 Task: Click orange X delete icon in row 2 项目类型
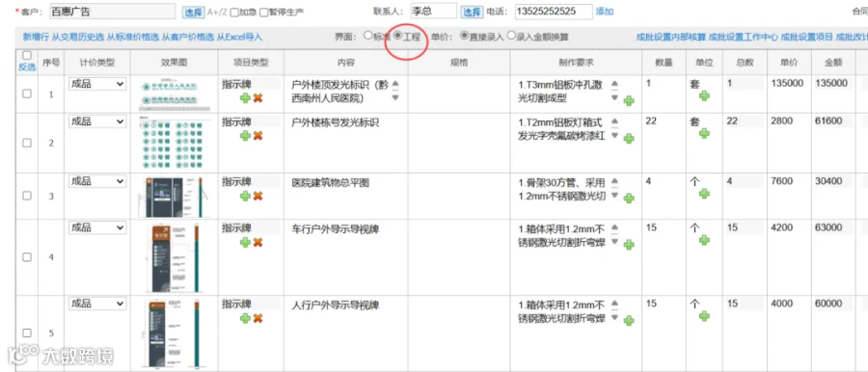pyautogui.click(x=258, y=136)
